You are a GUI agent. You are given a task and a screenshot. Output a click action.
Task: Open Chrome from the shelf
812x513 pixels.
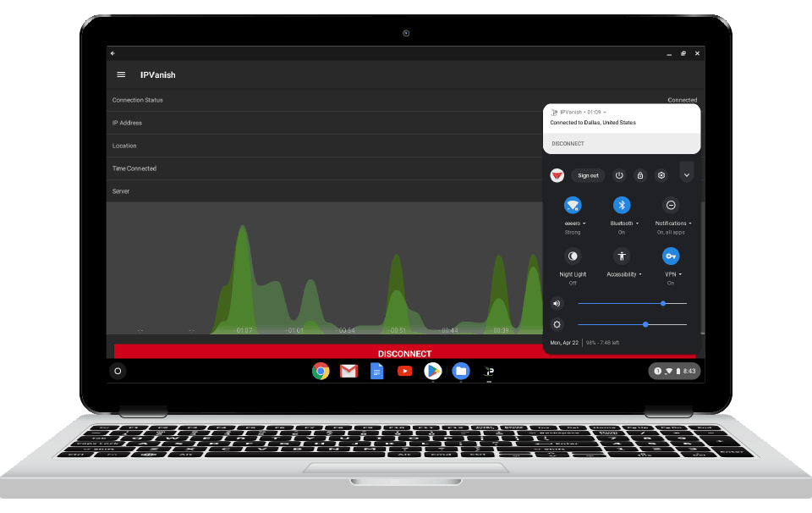321,371
